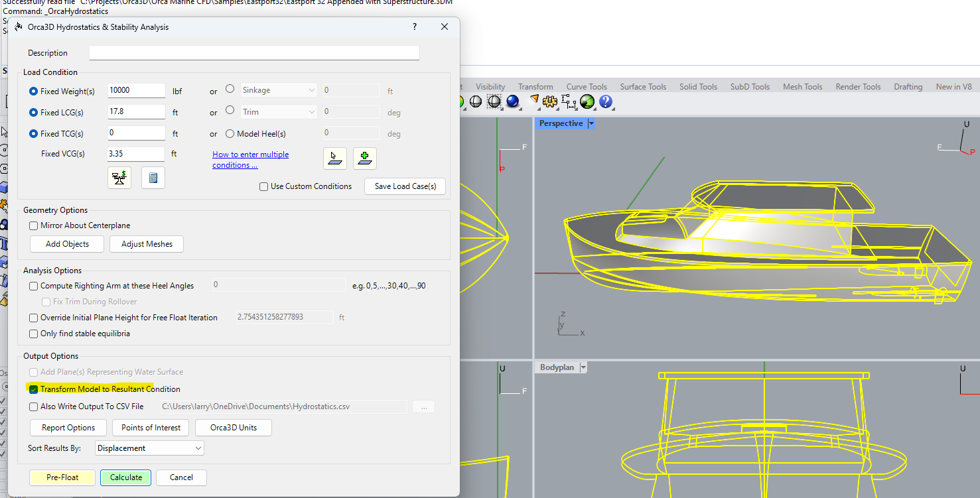
Task: Click the Fixed TCG value field
Action: 137,133
